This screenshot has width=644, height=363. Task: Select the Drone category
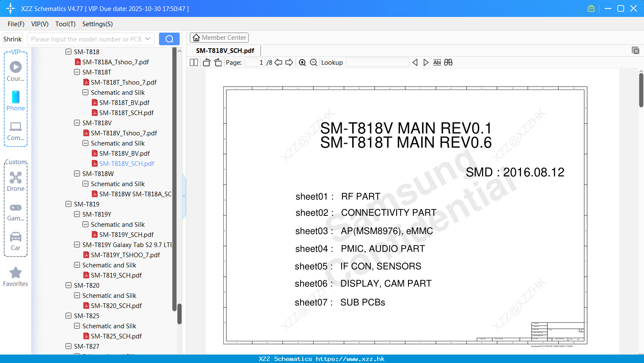pos(16,182)
